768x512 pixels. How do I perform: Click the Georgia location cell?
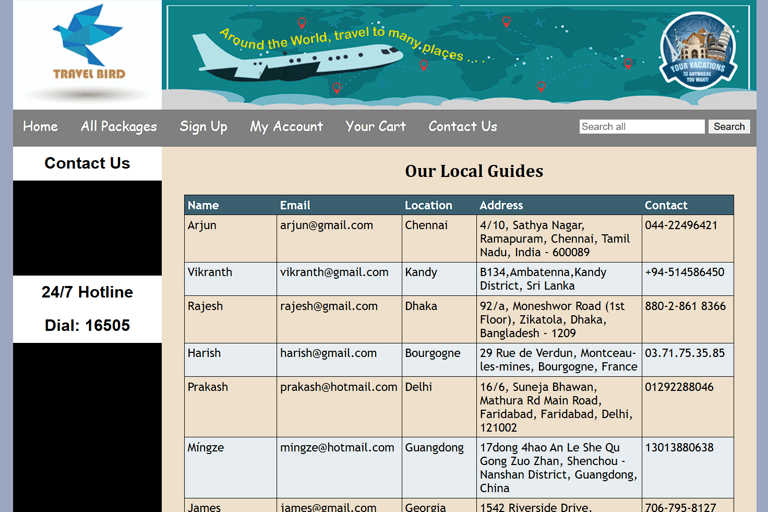tap(439, 506)
